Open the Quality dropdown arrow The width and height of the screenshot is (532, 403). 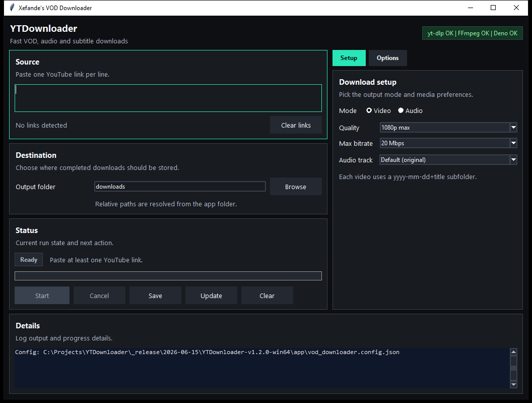513,128
